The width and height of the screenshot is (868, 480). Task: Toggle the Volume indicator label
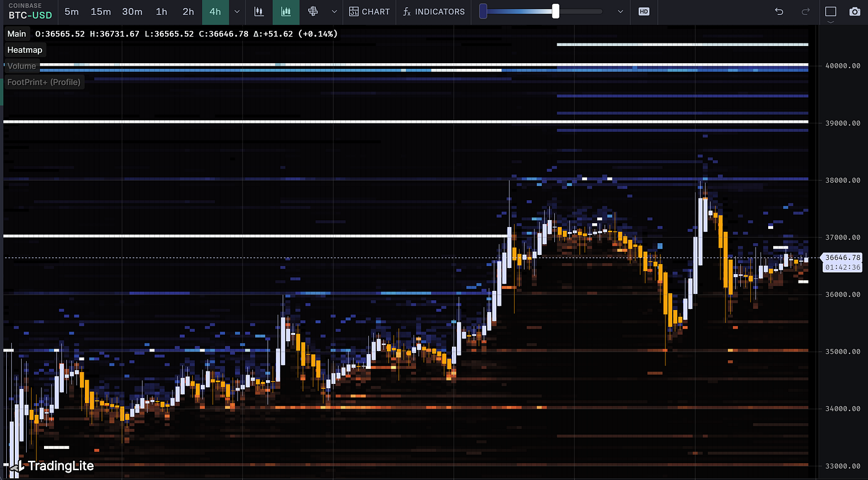tap(22, 66)
